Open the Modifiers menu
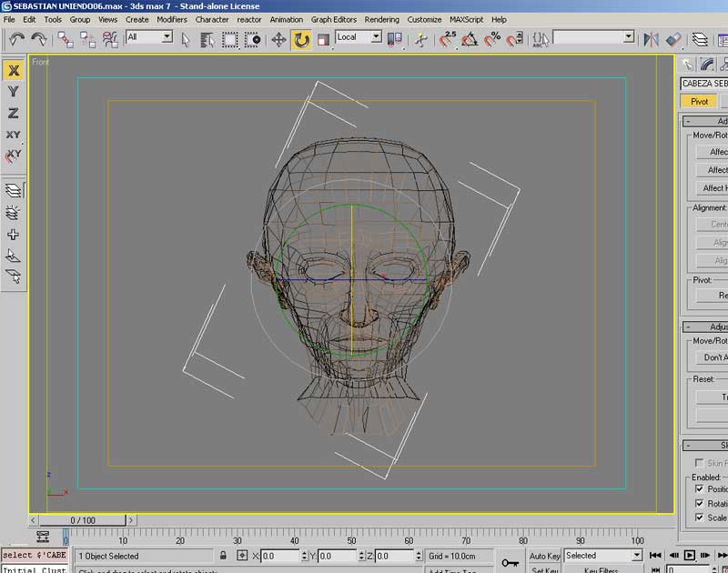 pos(171,19)
